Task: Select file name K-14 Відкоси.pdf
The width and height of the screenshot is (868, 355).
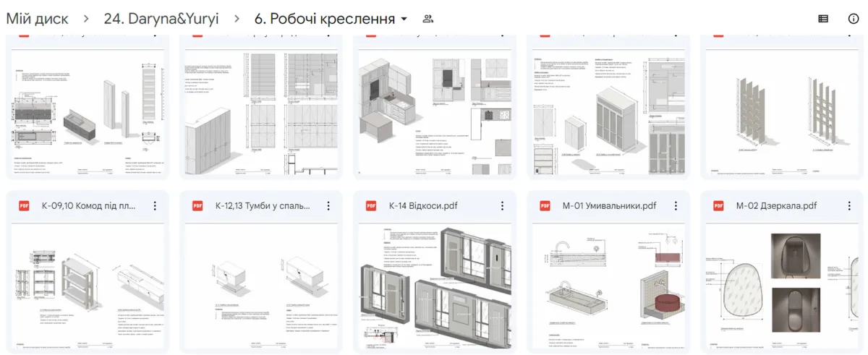Action: pyautogui.click(x=423, y=206)
